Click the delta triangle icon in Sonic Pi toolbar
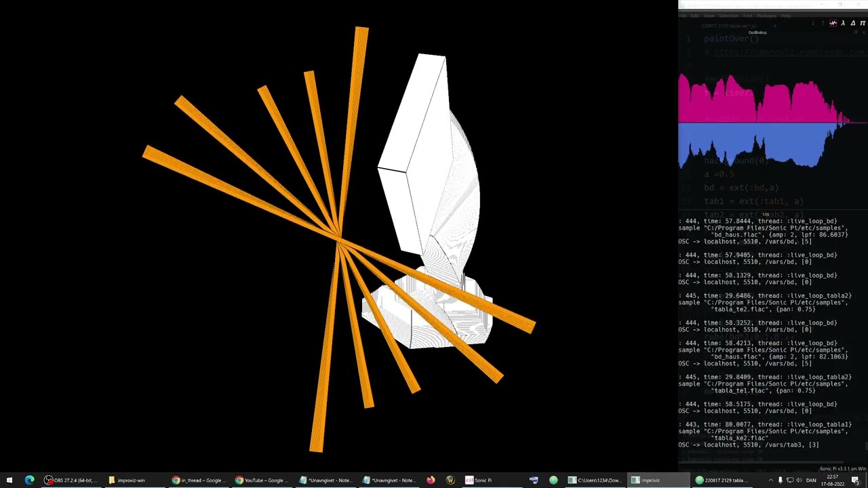Screen dimensions: 868x488 853,23
